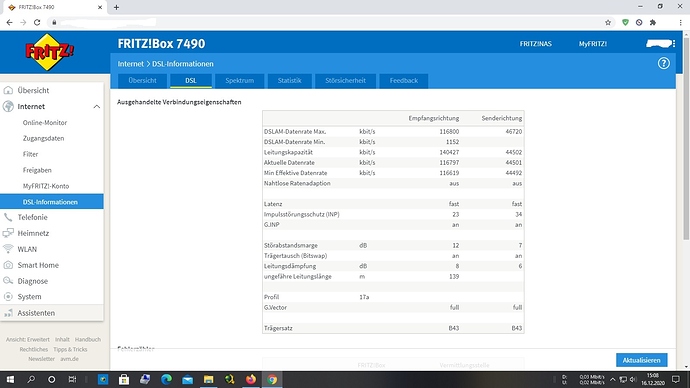
Task: Collapse the Internet menu chevron
Action: pyautogui.click(x=96, y=106)
